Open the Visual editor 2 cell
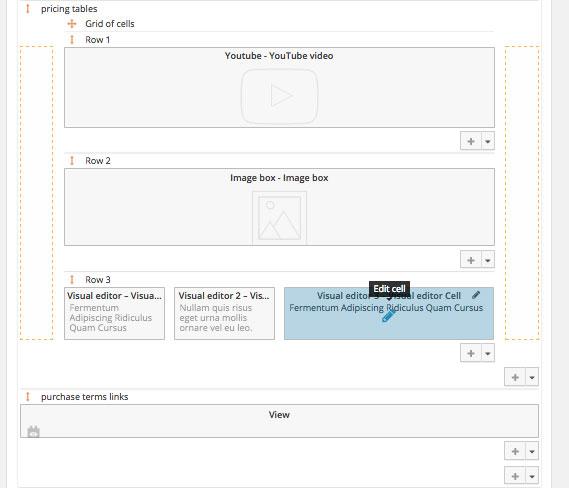 224,313
